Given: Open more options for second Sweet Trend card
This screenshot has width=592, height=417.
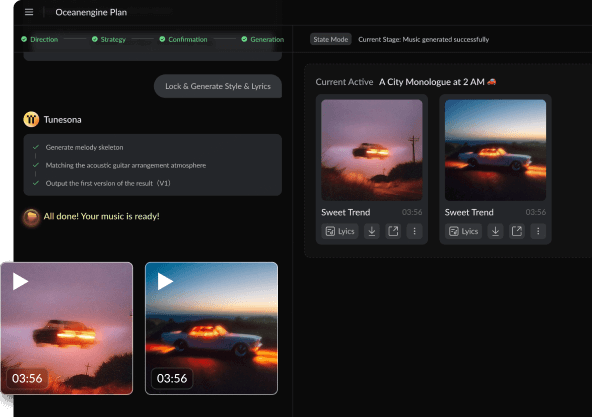Looking at the screenshot, I should tap(538, 231).
